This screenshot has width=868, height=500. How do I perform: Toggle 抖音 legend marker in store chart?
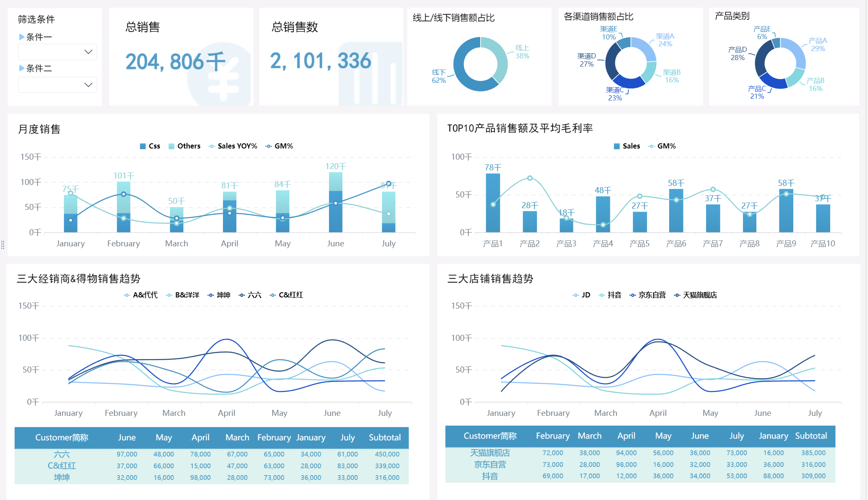click(x=602, y=295)
